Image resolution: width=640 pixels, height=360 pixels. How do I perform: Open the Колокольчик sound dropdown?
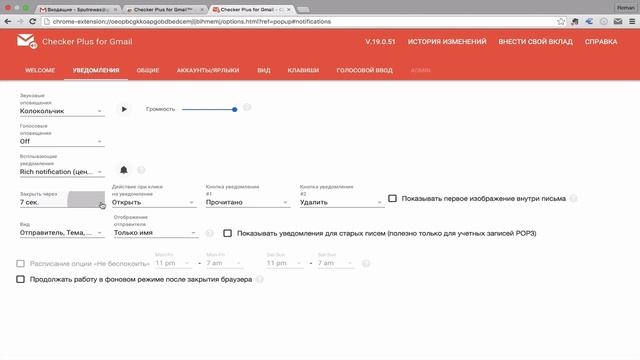[x=62, y=111]
